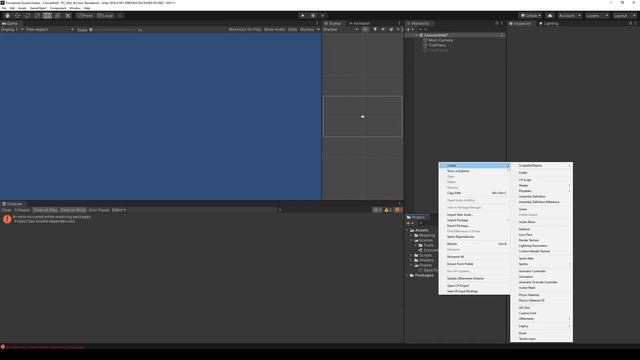
Task: Select the Move tool in the toolbar
Action: pyautogui.click(x=18, y=16)
